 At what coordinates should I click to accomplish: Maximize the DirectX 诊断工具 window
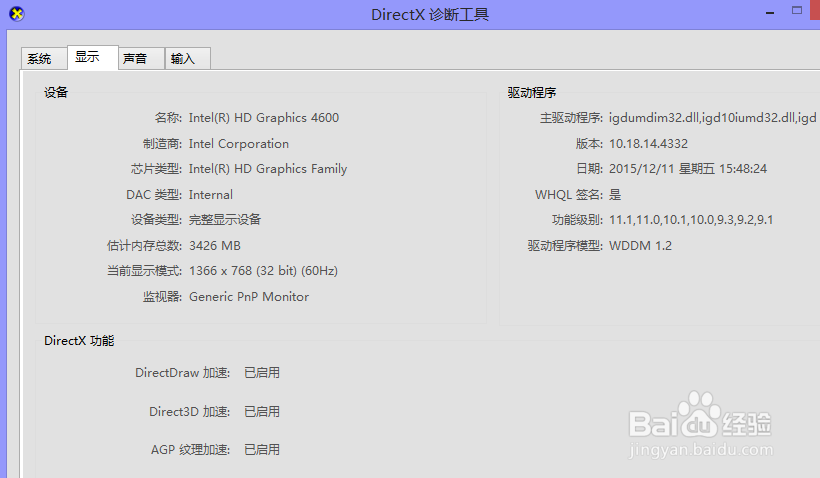[796, 10]
